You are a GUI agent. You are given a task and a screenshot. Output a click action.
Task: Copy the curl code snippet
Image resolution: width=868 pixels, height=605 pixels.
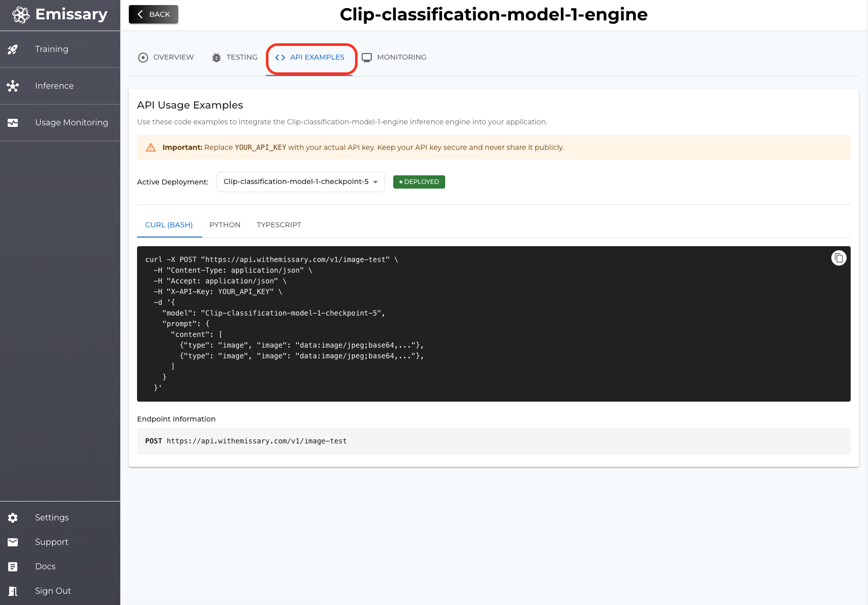[838, 258]
